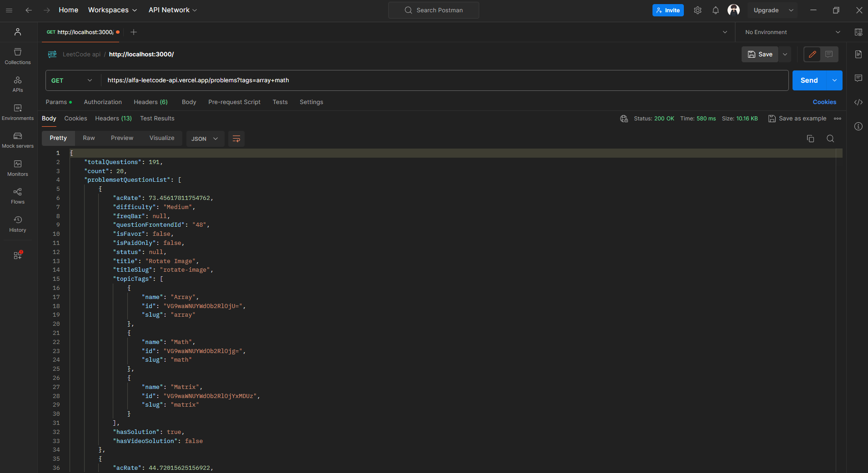The width and height of the screenshot is (868, 473).
Task: Open the hamburger menu
Action: tap(9, 10)
